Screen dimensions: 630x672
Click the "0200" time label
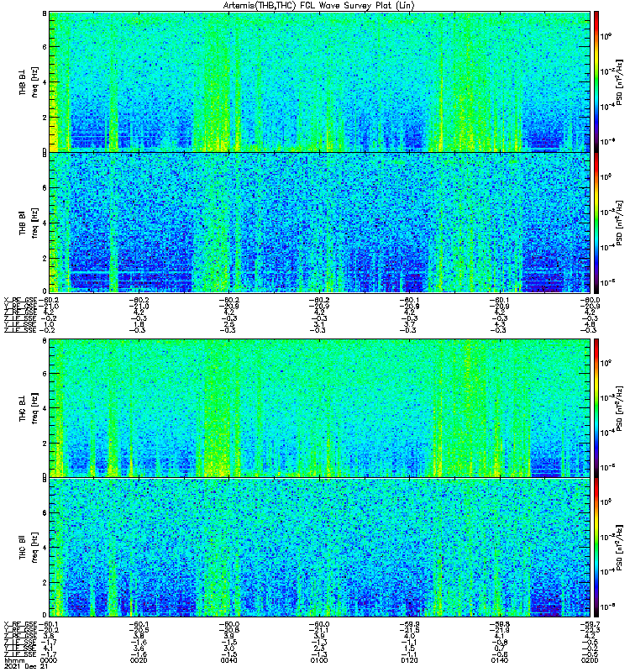click(x=590, y=660)
